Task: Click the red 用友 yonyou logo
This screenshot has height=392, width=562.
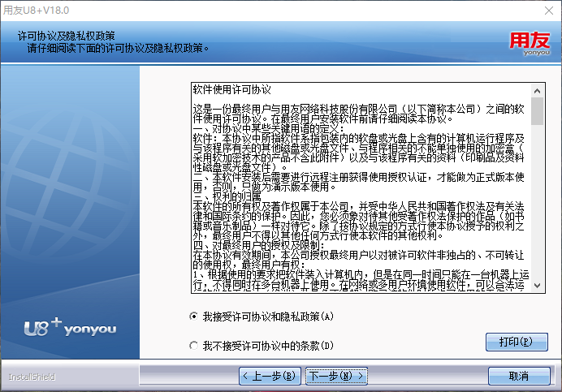Action: click(530, 44)
